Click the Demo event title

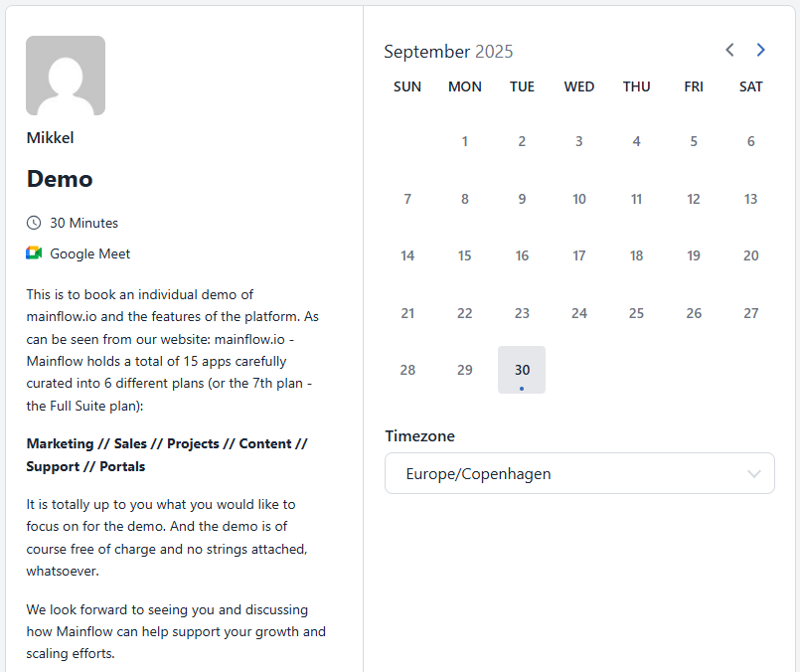60,180
